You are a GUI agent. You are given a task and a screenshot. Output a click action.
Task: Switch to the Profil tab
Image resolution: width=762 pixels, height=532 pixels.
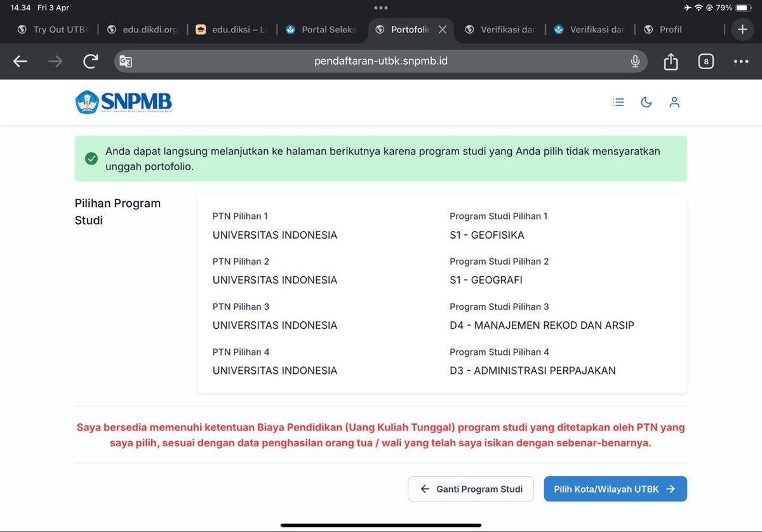(679, 29)
